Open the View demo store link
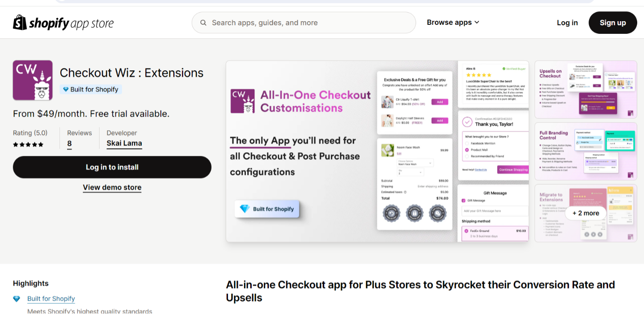Viewport: 644px width, 315px height. point(112,187)
